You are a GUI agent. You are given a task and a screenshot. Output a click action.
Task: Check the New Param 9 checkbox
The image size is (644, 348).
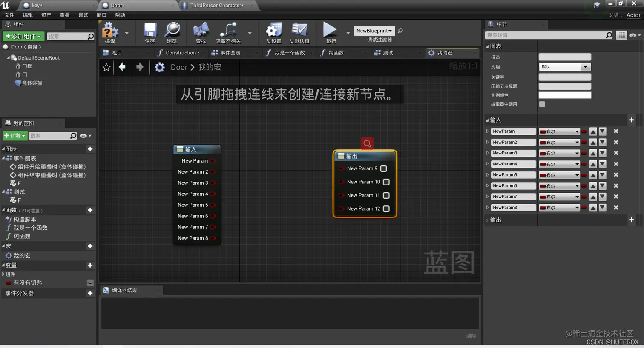click(384, 168)
